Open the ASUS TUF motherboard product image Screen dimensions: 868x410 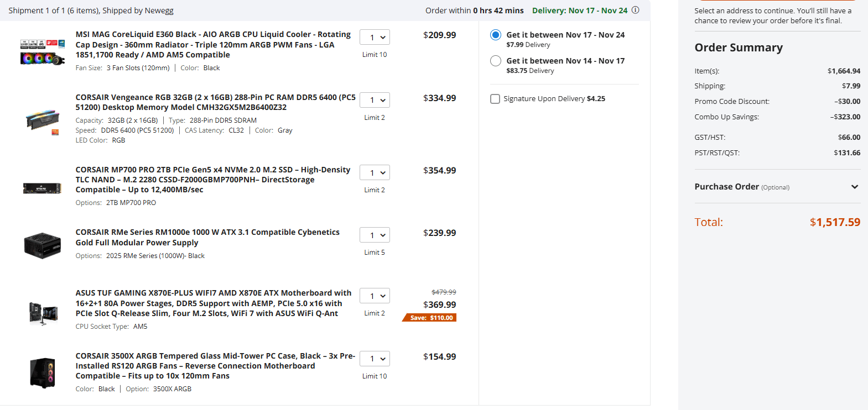click(43, 312)
